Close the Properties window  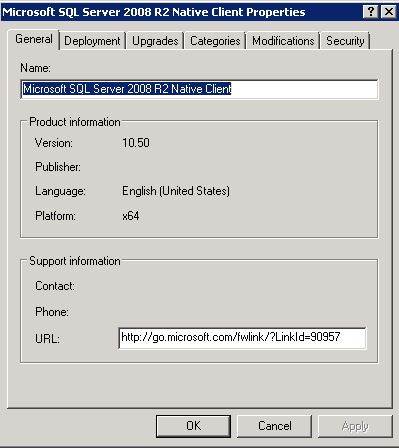tap(388, 12)
